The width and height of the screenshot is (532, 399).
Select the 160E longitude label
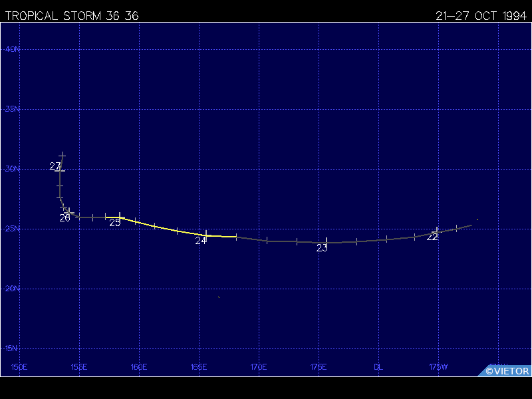pyautogui.click(x=139, y=367)
